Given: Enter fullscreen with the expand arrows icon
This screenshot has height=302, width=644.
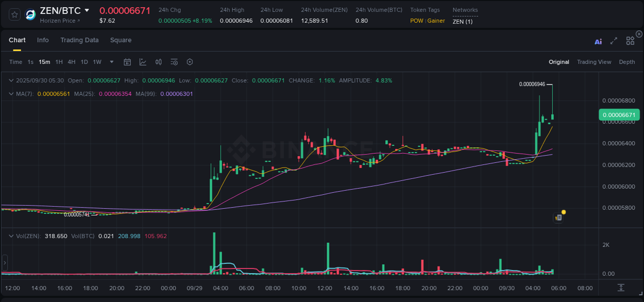Looking at the screenshot, I should (x=614, y=41).
